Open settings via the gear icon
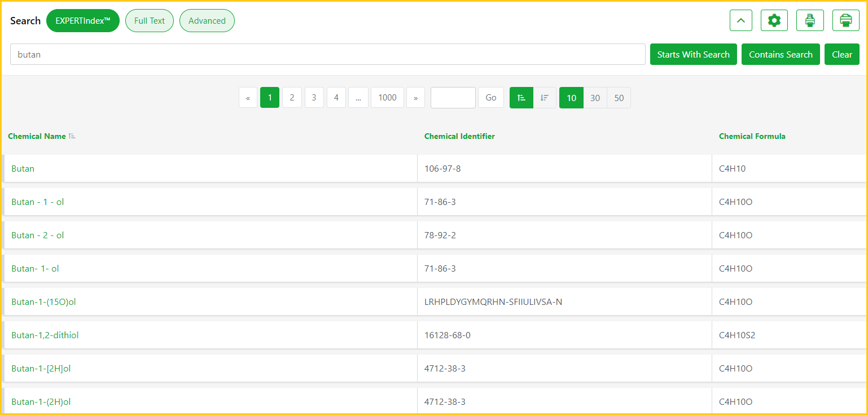868x415 pixels. click(x=774, y=21)
